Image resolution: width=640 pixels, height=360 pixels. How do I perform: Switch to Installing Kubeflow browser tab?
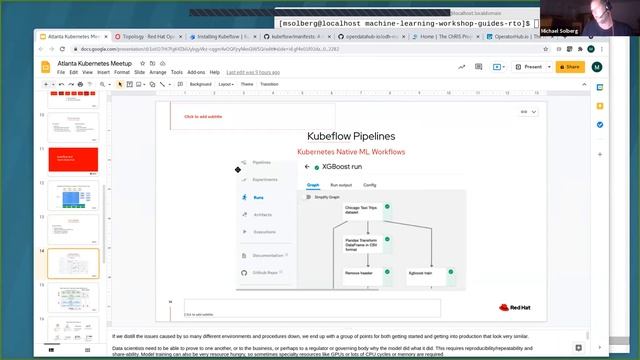click(222, 37)
